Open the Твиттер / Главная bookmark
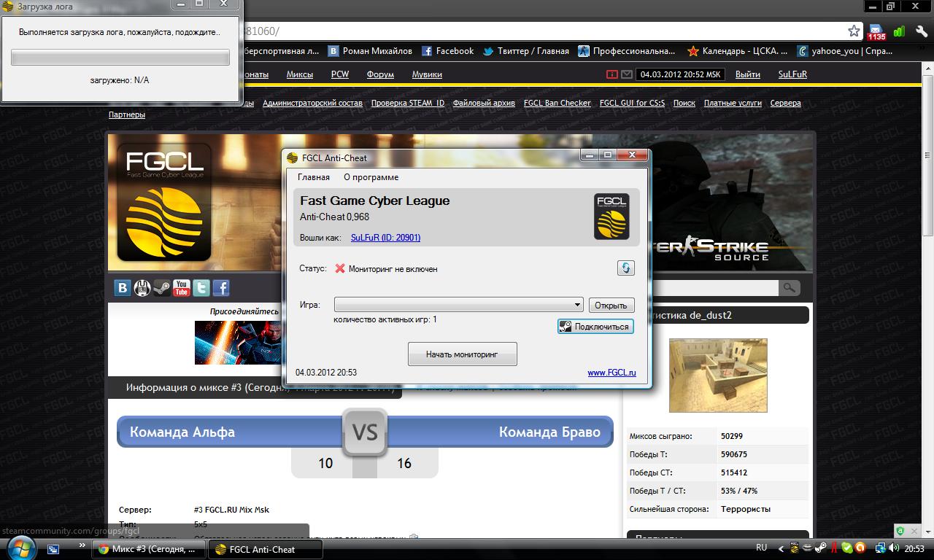The image size is (934, 560). click(x=525, y=51)
